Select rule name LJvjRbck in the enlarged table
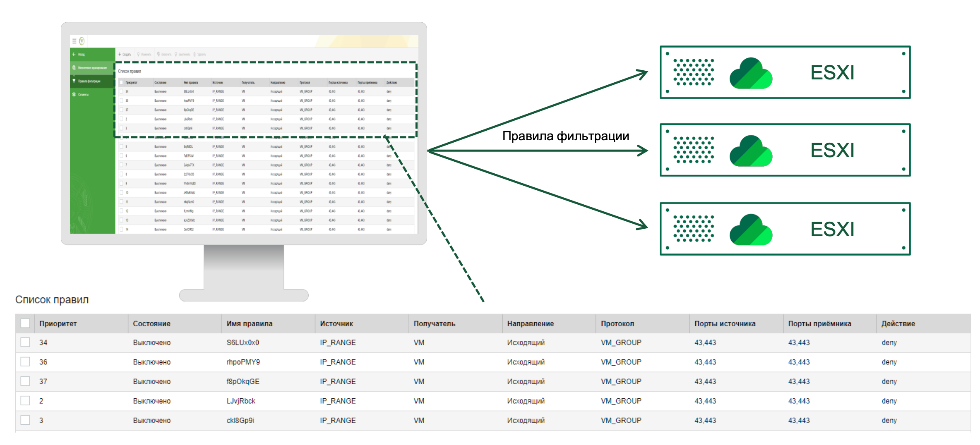 click(x=241, y=401)
